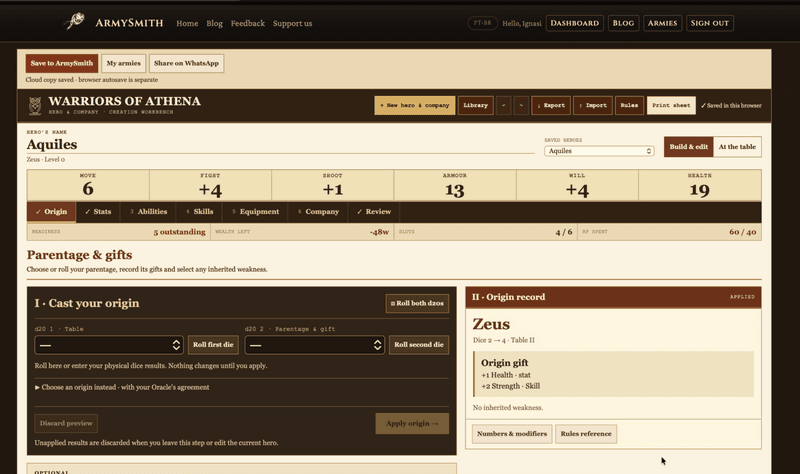This screenshot has height=474, width=800.
Task: Roll second die
Action: tap(419, 345)
